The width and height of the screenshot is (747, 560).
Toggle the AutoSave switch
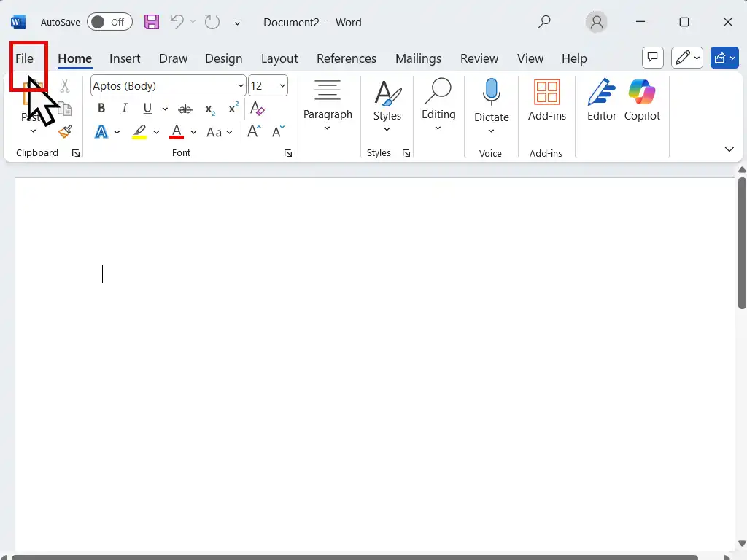click(x=109, y=22)
